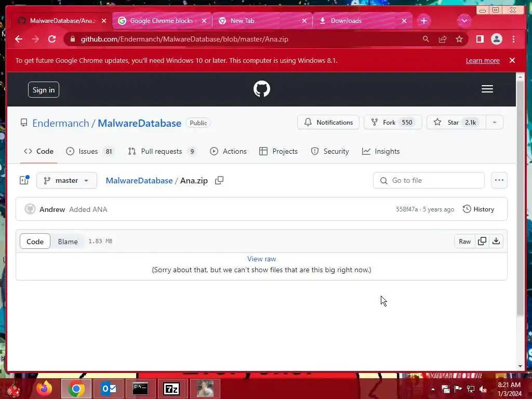This screenshot has height=399, width=532.
Task: Click Chrome forward arrow
Action: (35, 39)
